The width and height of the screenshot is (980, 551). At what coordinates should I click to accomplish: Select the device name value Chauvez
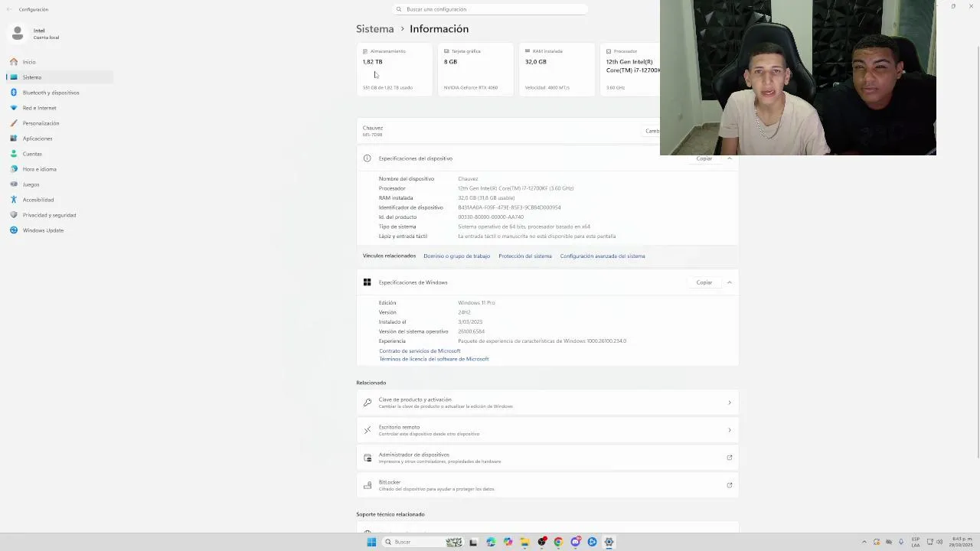468,179
